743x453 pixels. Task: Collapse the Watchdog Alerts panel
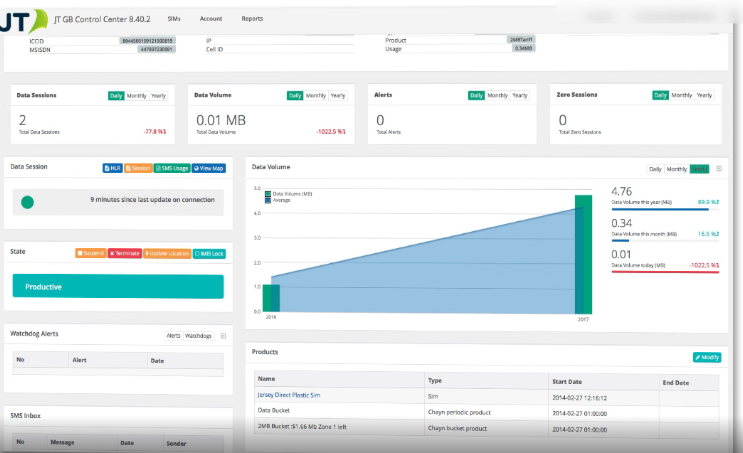point(223,336)
